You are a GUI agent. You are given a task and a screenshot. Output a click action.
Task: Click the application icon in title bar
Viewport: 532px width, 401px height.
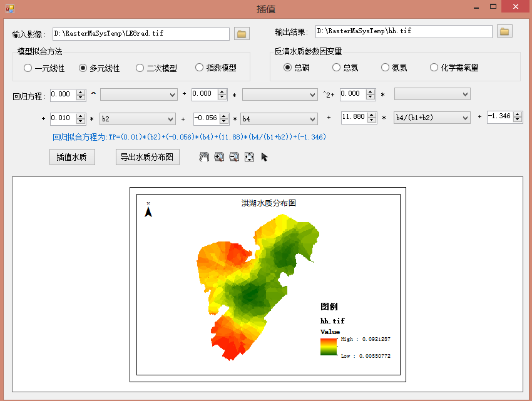pyautogui.click(x=10, y=9)
